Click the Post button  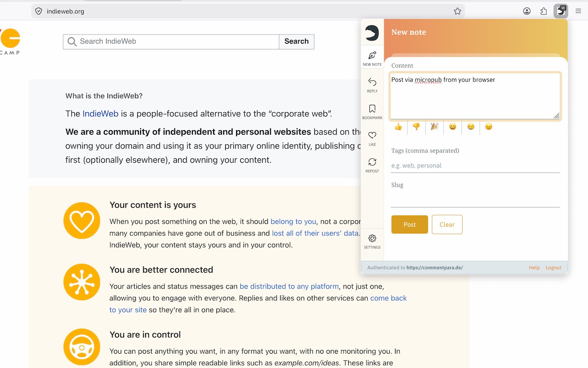pyautogui.click(x=410, y=224)
